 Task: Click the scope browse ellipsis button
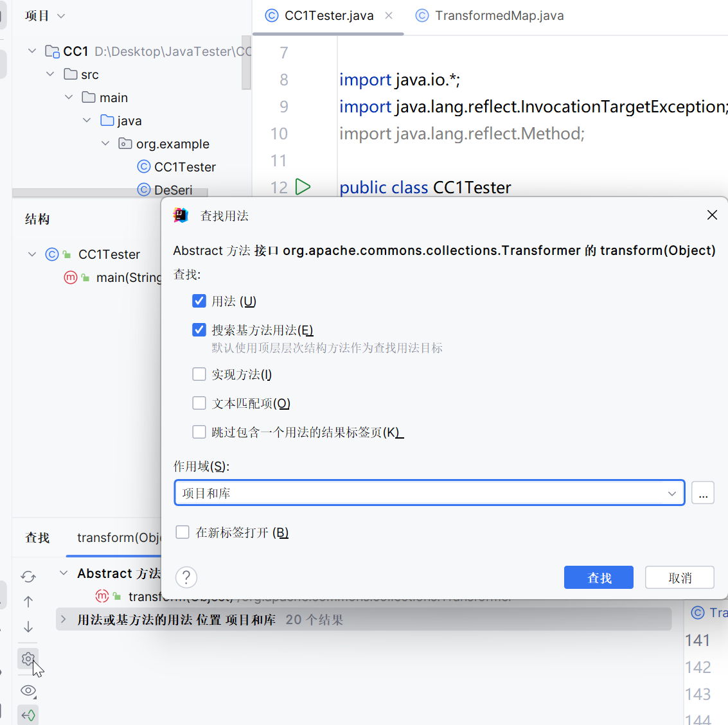(703, 493)
